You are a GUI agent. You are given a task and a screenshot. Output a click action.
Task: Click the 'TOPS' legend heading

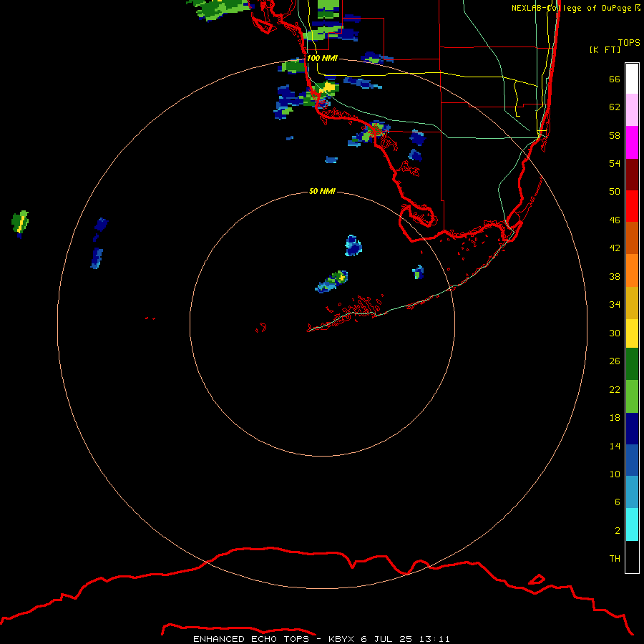[629, 43]
